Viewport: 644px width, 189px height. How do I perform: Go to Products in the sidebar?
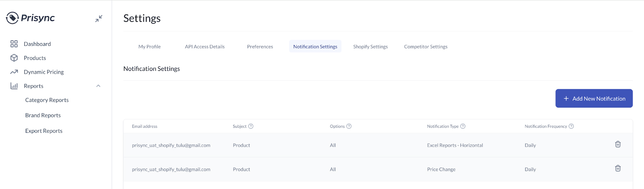(35, 58)
